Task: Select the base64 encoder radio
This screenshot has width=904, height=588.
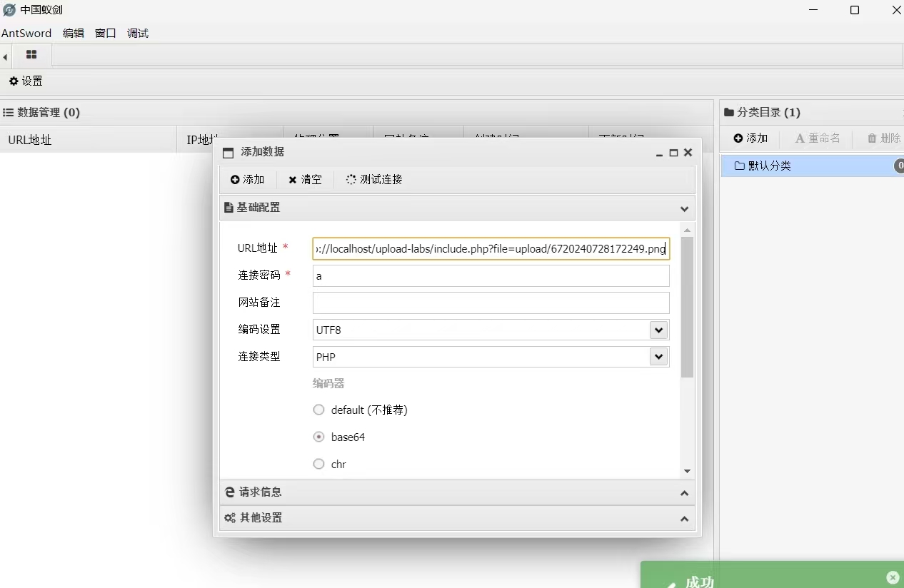Action: (x=319, y=437)
